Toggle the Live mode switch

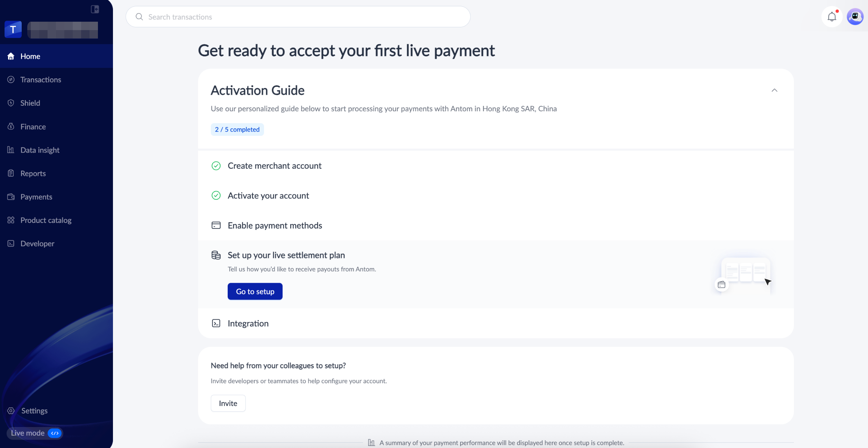tap(55, 433)
